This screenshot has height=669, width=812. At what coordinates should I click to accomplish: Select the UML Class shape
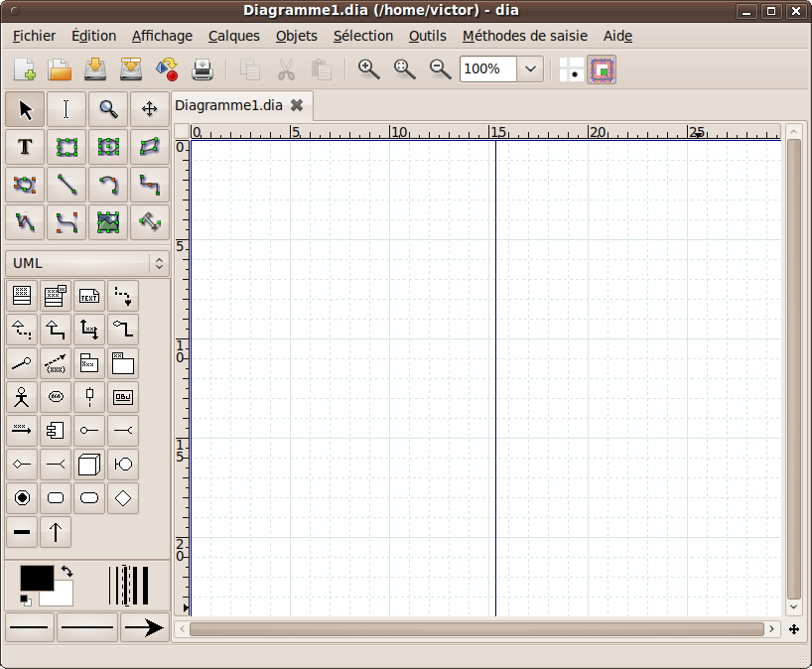coord(22,295)
